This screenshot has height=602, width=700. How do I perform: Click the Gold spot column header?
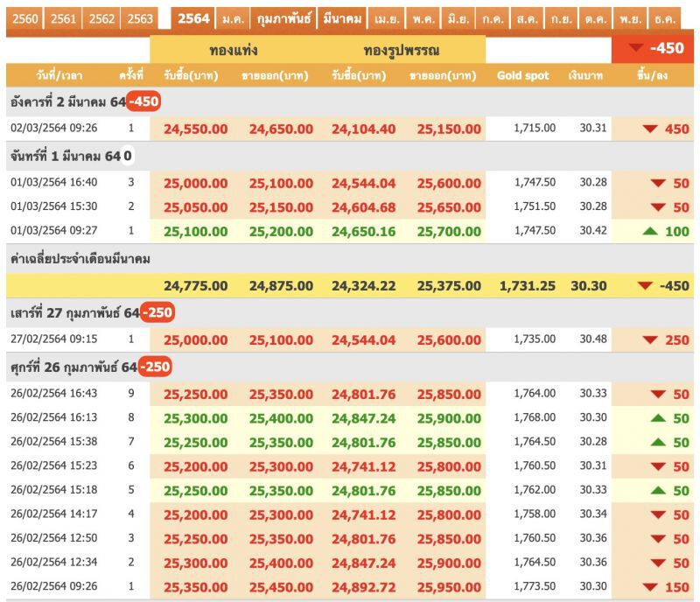coord(522,75)
